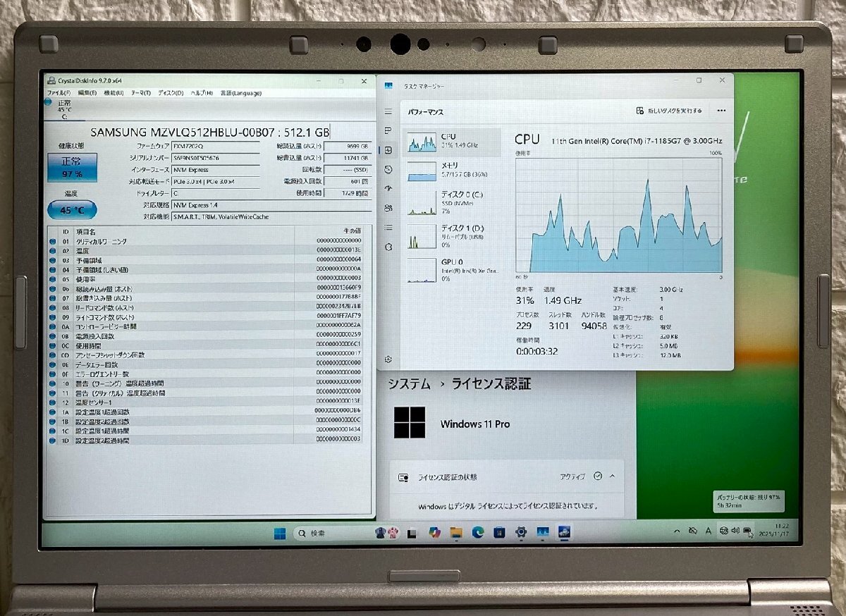Open the ファイル(F) menu in CrystalDiskInfo
846x616 pixels.
[x=59, y=93]
